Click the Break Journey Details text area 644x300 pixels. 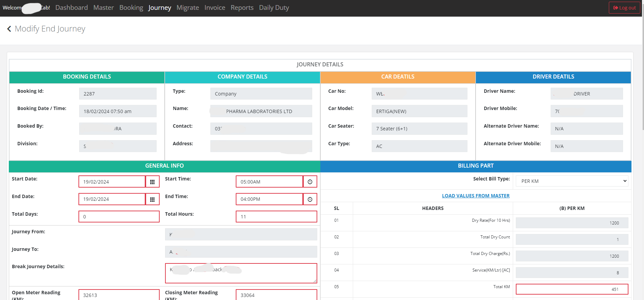[x=241, y=273]
